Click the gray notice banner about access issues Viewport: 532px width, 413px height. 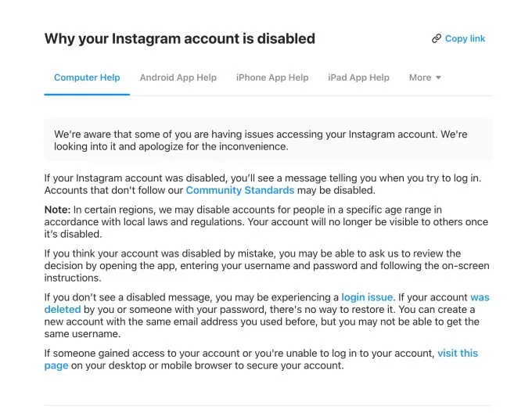268,140
